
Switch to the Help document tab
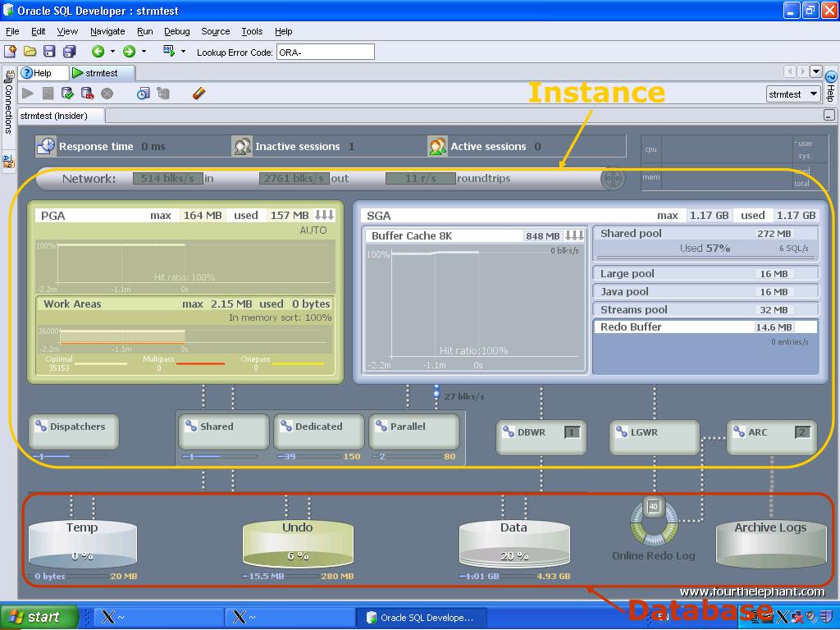coord(43,73)
